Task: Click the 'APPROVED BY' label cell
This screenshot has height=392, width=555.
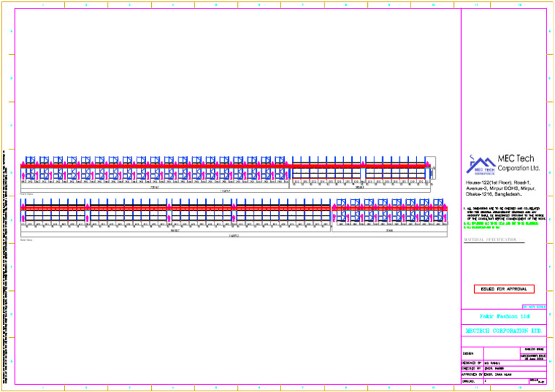Action: (473, 375)
